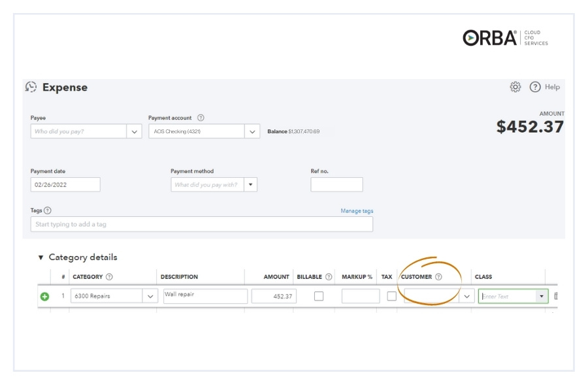588x392 pixels.
Task: Click the help icon beside Category header
Action: pos(109,277)
